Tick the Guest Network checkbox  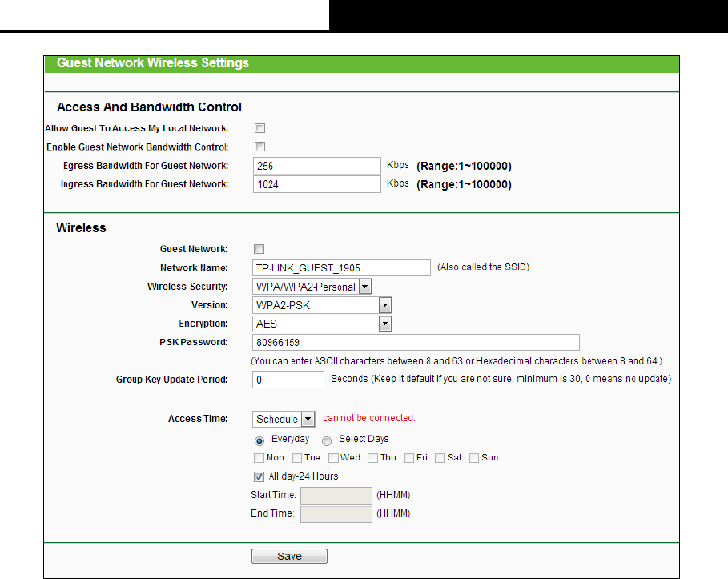pos(259,249)
